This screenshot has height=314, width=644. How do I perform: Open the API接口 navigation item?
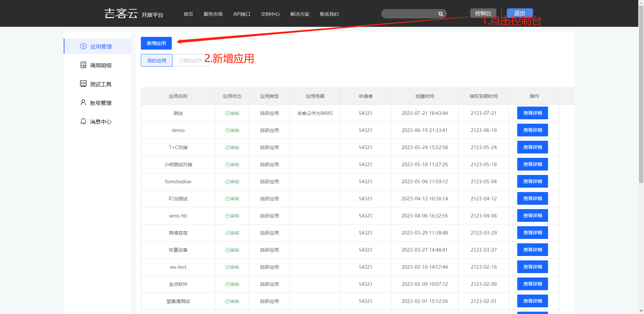tap(241, 14)
